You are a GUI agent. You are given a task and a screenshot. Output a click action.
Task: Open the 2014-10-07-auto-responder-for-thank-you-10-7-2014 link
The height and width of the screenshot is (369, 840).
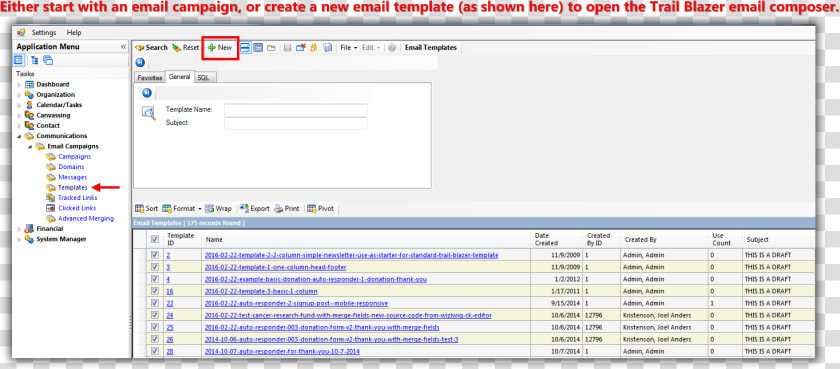282,351
